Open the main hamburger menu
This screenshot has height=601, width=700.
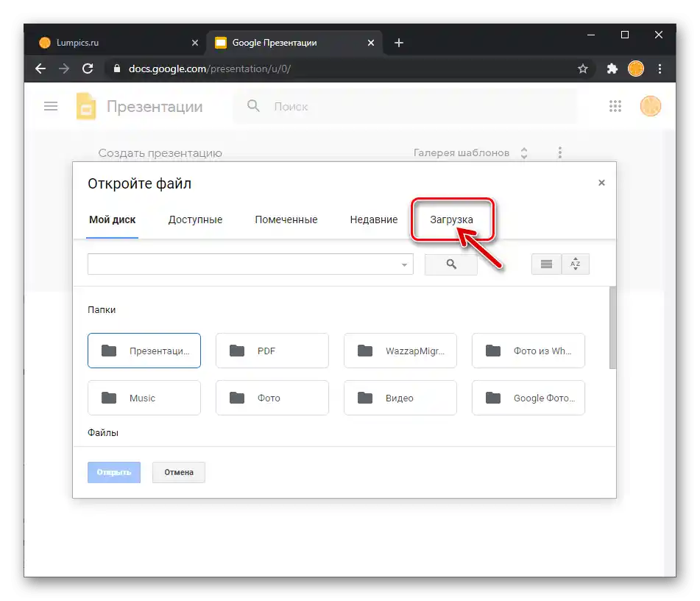point(50,106)
